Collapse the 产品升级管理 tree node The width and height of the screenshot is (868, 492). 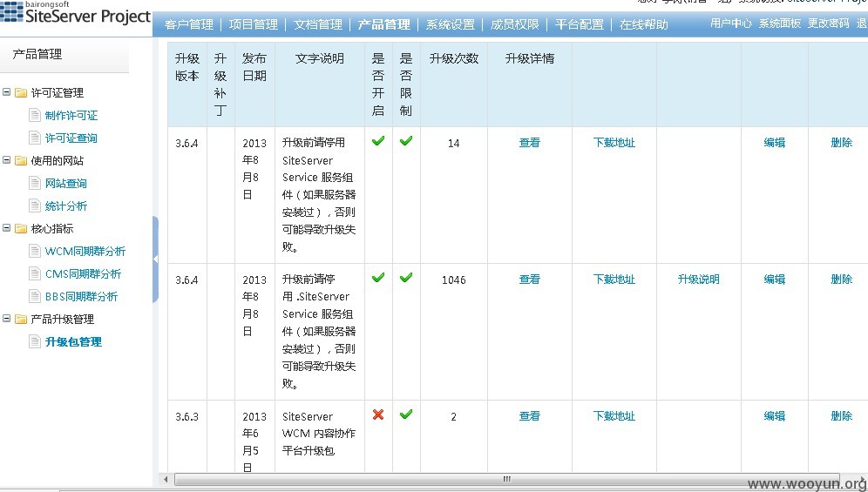pos(7,318)
